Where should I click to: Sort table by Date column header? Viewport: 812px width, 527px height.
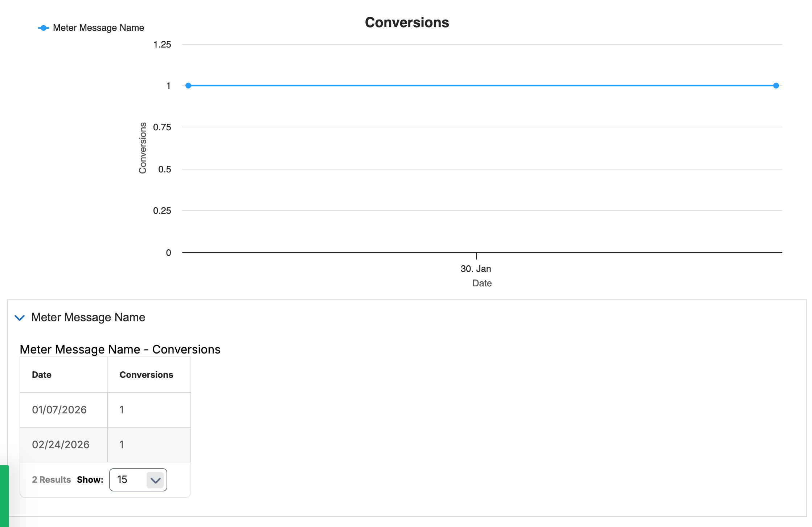[x=42, y=375]
